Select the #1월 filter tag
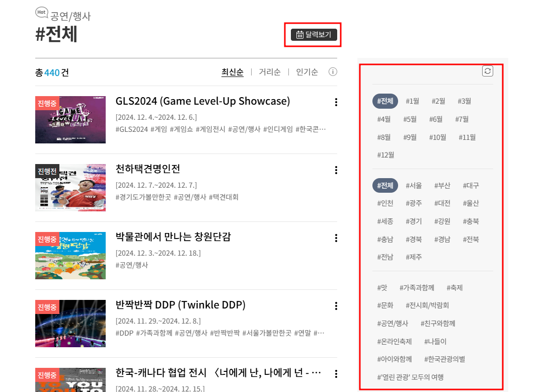The height and width of the screenshot is (392, 539). (x=413, y=101)
